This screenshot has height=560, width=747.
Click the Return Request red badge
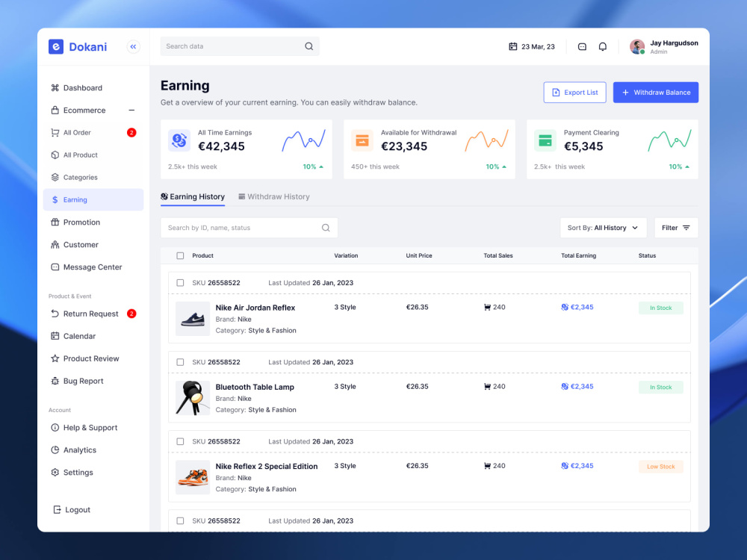pos(131,314)
